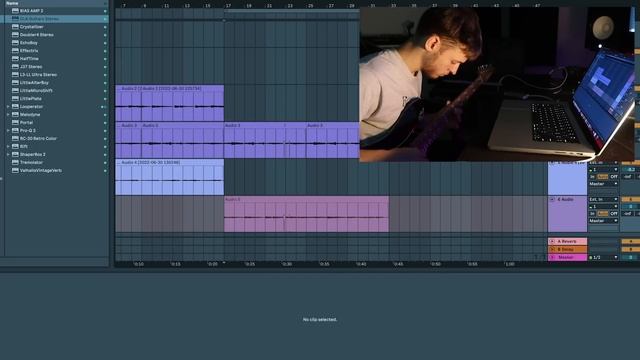This screenshot has width=640, height=360.
Task: Click the L3-LL Ultra Stereo plugin icon
Action: click(x=15, y=75)
